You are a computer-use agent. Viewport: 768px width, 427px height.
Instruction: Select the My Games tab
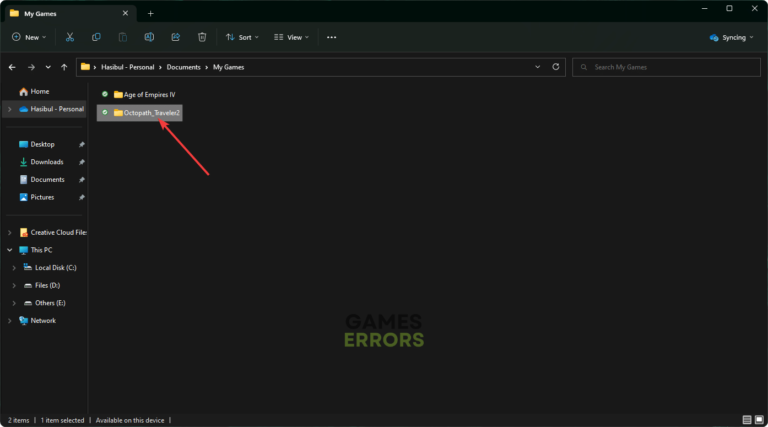(x=60, y=13)
